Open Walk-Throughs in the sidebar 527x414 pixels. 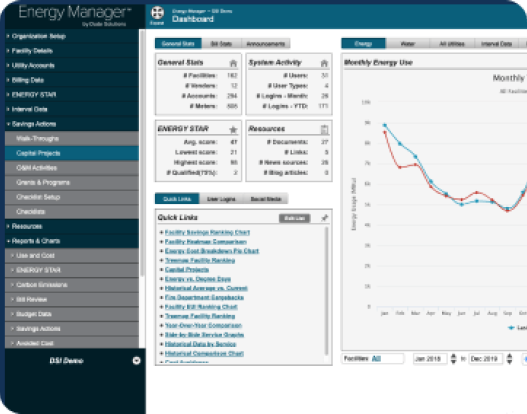72,138
